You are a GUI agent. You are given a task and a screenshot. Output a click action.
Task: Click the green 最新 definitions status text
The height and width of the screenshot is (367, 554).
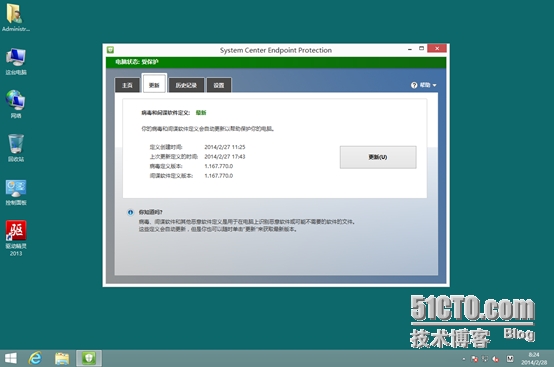tap(201, 113)
